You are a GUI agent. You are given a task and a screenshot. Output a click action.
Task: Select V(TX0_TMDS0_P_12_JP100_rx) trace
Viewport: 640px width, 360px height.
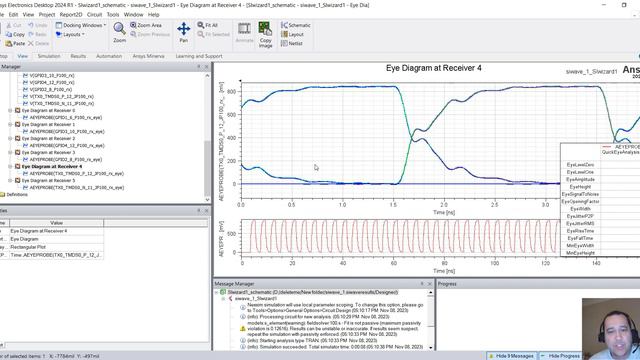tap(62, 97)
